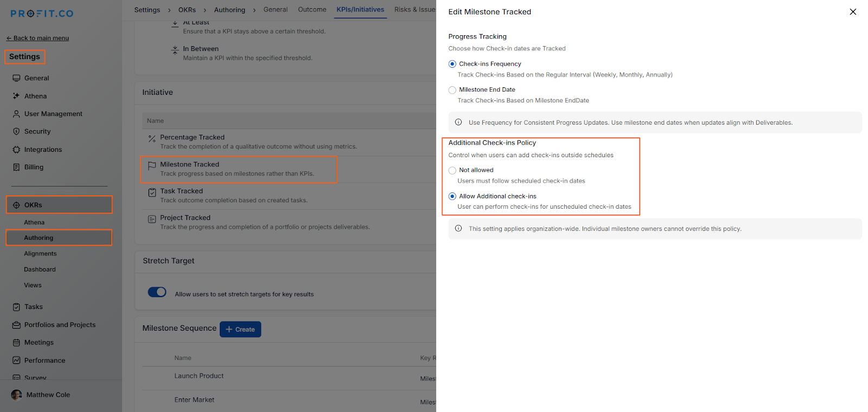Click the User Management person icon
This screenshot has width=868, height=412.
coord(16,114)
